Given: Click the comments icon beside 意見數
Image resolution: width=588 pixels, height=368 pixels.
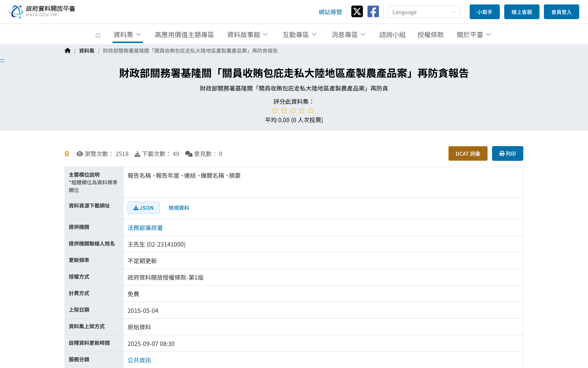Looking at the screenshot, I should (x=189, y=154).
